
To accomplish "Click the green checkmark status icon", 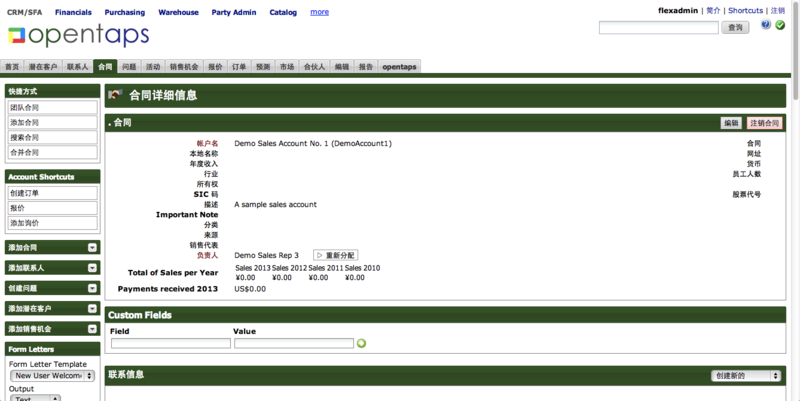I will (780, 25).
